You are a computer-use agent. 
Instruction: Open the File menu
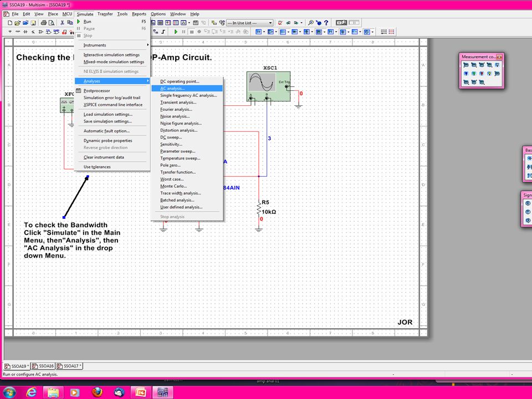click(16, 14)
